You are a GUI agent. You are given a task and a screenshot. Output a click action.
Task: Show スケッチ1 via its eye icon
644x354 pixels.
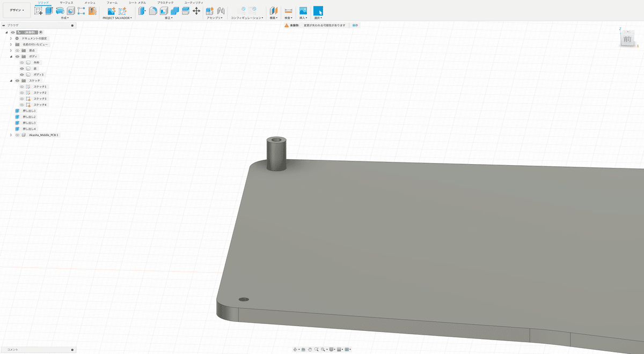[x=22, y=86]
